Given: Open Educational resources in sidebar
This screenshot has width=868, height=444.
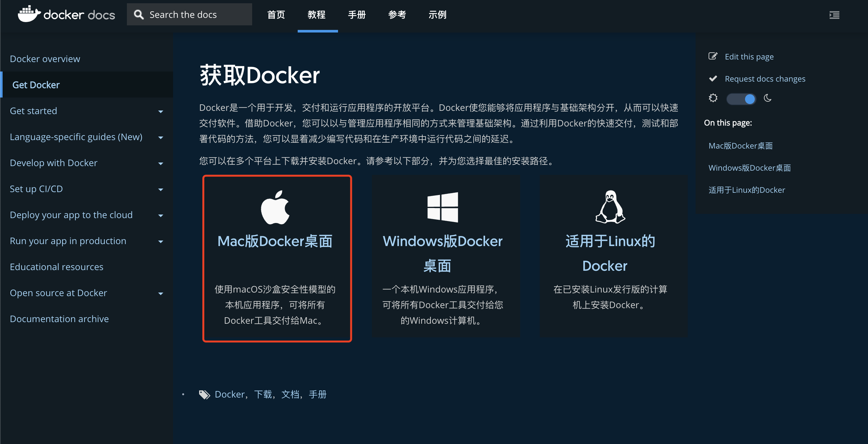Looking at the screenshot, I should tap(57, 267).
